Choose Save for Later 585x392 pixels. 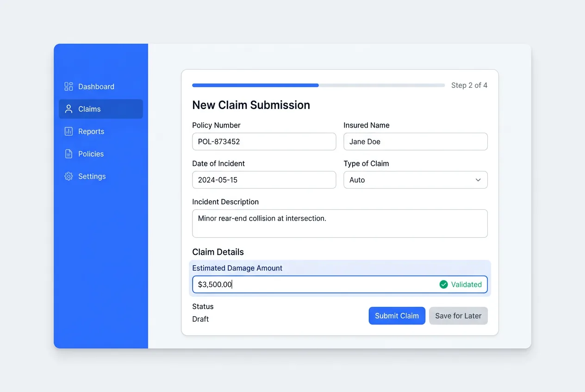point(458,315)
